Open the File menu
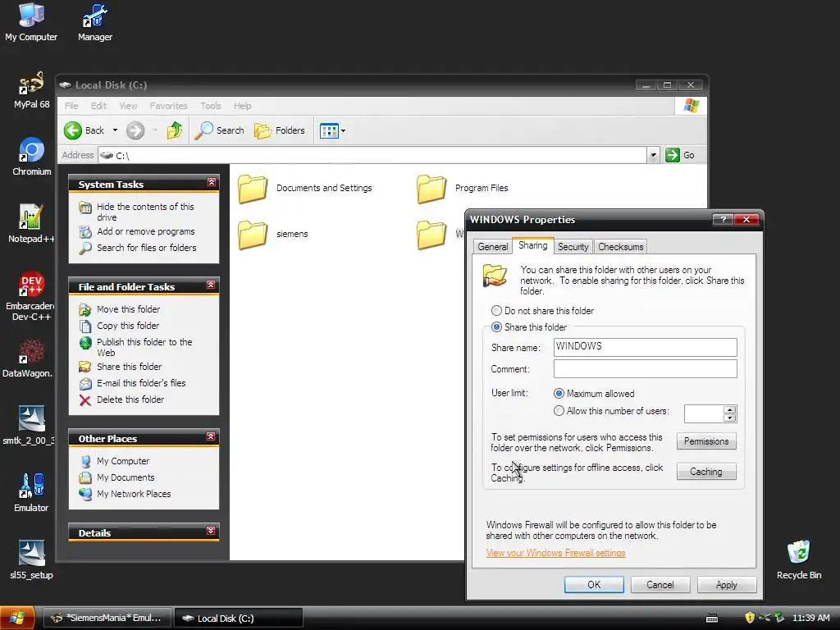This screenshot has height=630, width=840. click(x=71, y=106)
